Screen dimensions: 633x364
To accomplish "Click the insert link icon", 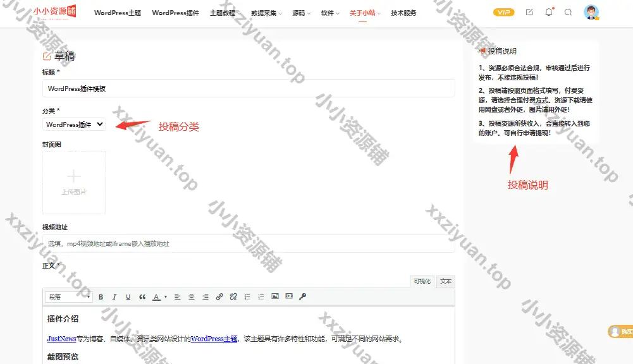I will (x=219, y=297).
